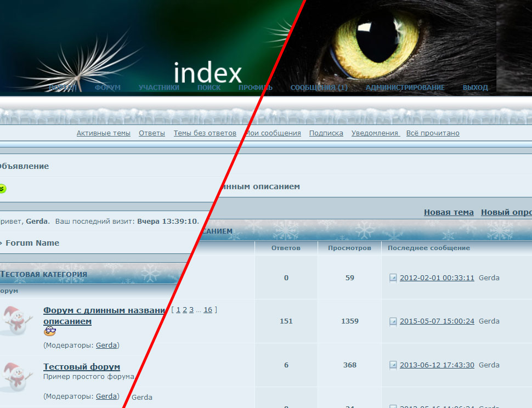Image resolution: width=532 pixels, height=408 pixels.
Task: Start a new topic with Новая тема
Action: point(449,212)
